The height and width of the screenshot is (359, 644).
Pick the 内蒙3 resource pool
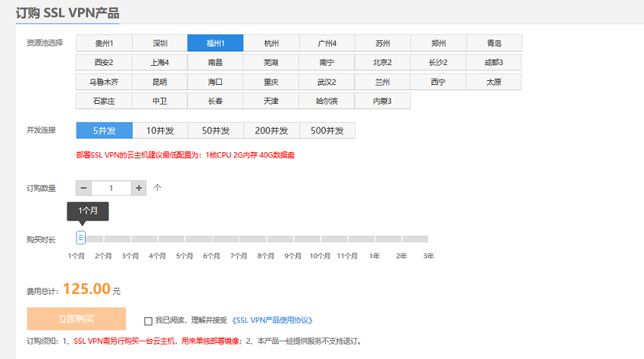[383, 101]
